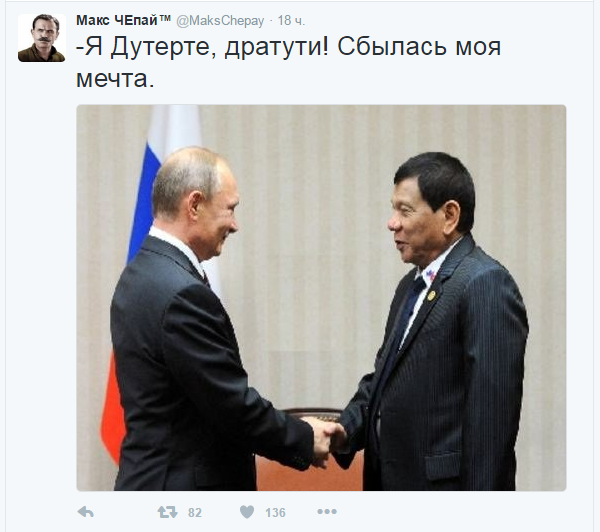Click the like count 136
600x532 pixels.
click(x=275, y=512)
